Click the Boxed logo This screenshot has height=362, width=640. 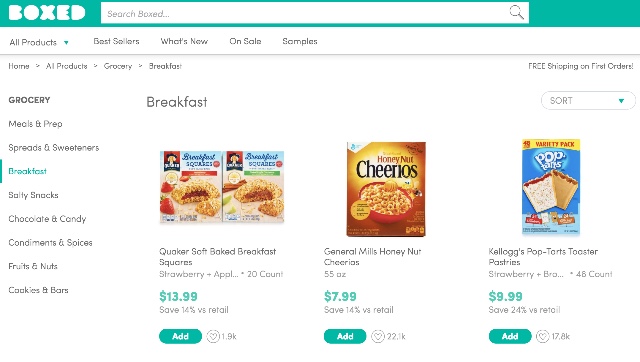pos(47,13)
